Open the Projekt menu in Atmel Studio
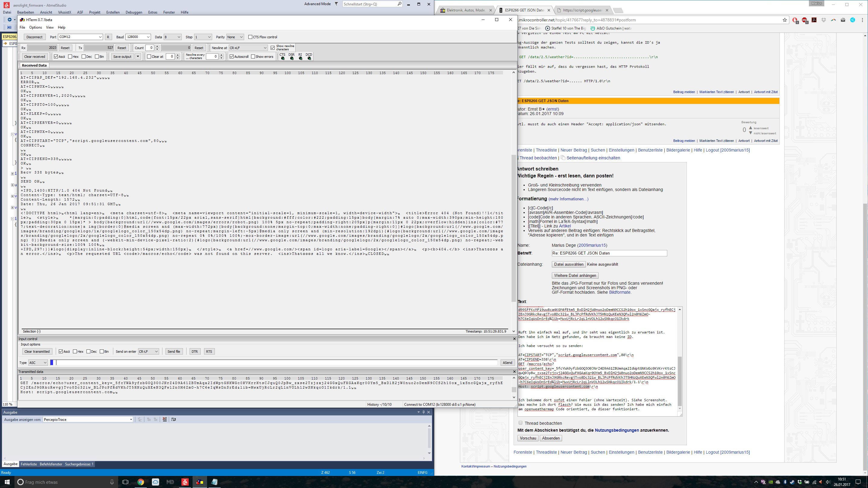The width and height of the screenshot is (868, 488). 95,12
